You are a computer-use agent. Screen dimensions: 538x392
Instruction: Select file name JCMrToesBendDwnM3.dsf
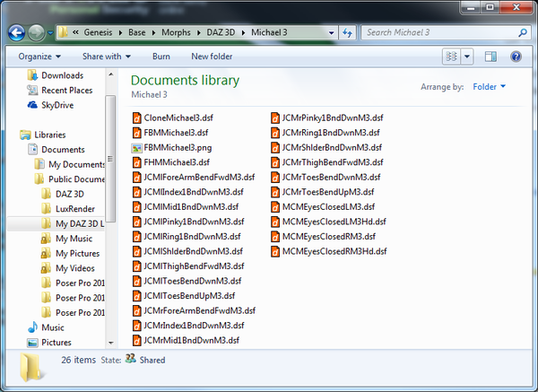click(x=332, y=177)
